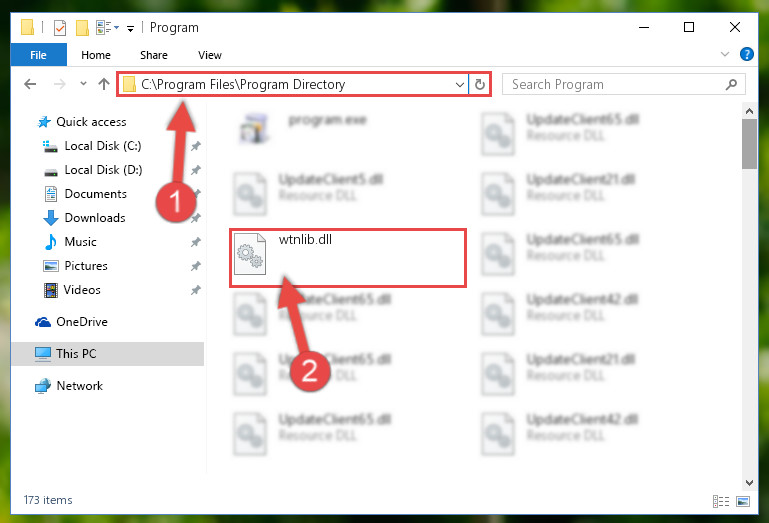The width and height of the screenshot is (769, 523).
Task: Switch to details view in status bar
Action: coord(720,501)
